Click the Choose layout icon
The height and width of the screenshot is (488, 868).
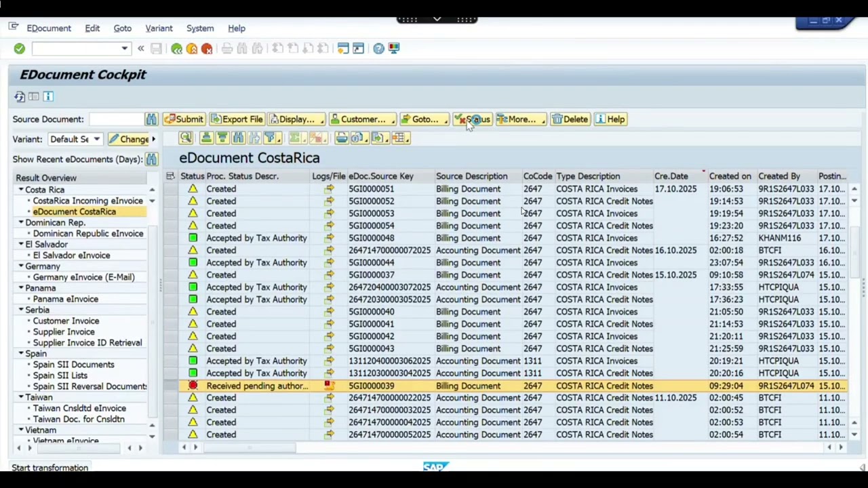pyautogui.click(x=400, y=138)
